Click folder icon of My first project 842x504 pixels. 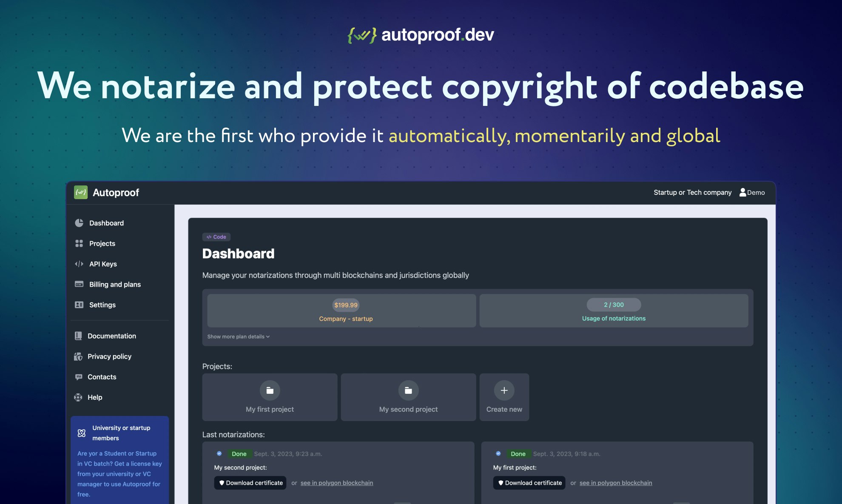coord(270,390)
